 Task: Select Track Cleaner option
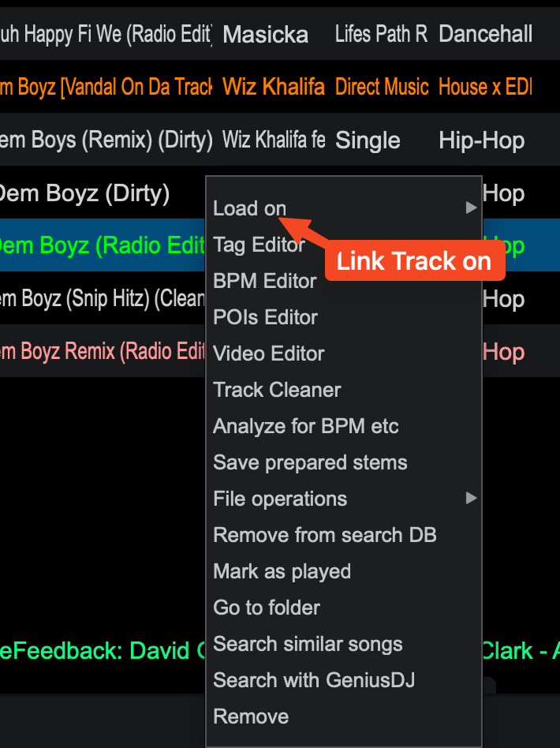[277, 390]
